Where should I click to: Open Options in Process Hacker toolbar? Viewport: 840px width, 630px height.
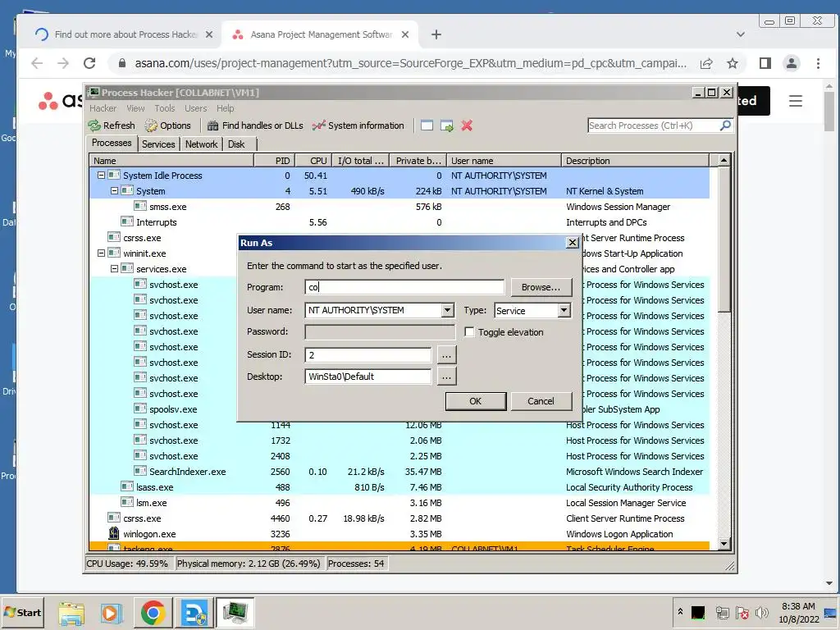167,126
